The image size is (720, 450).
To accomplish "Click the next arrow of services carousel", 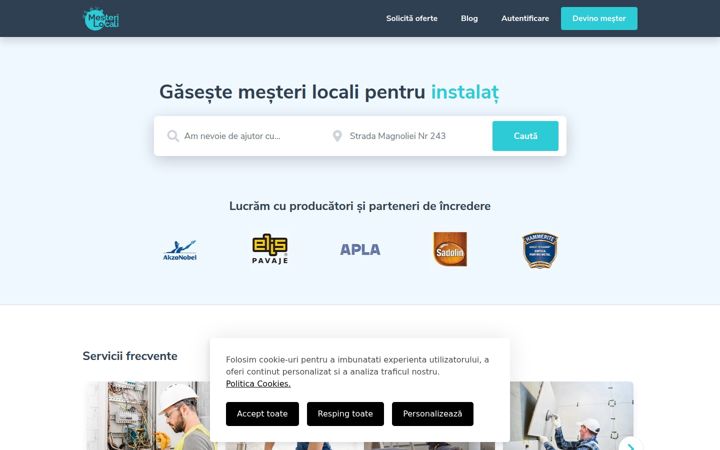I will [631, 445].
